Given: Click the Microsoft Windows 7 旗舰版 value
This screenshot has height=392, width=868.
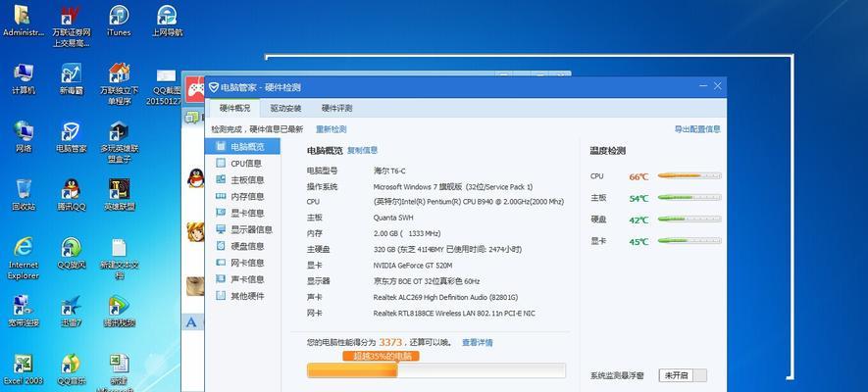Looking at the screenshot, I should point(453,187).
